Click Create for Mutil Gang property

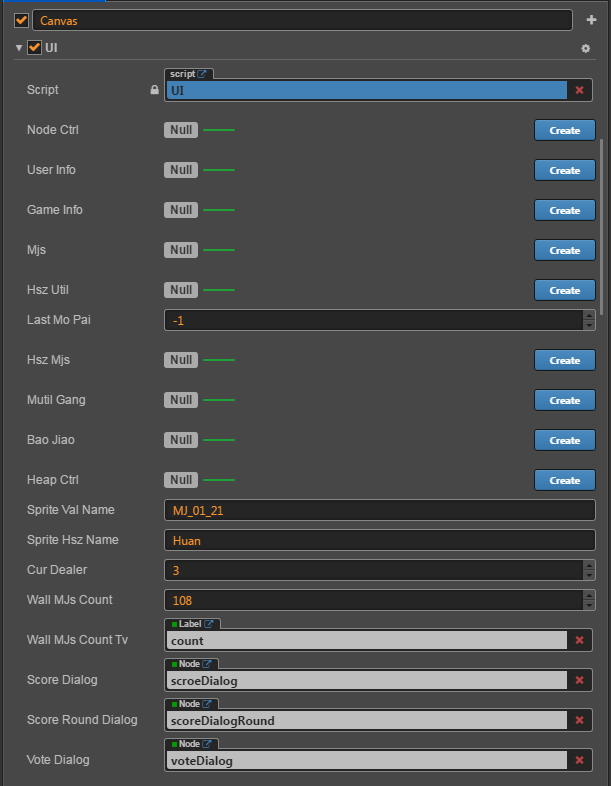pyautogui.click(x=565, y=401)
